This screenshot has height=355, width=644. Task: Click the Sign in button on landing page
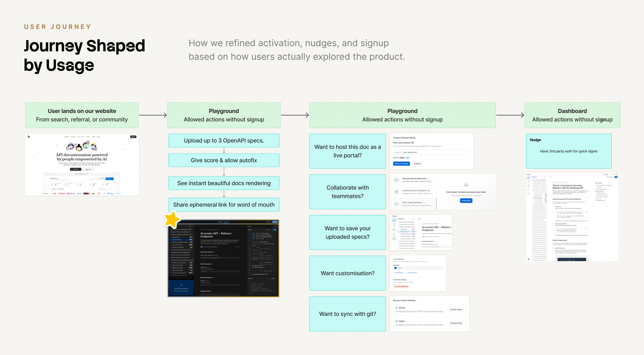pos(133,137)
